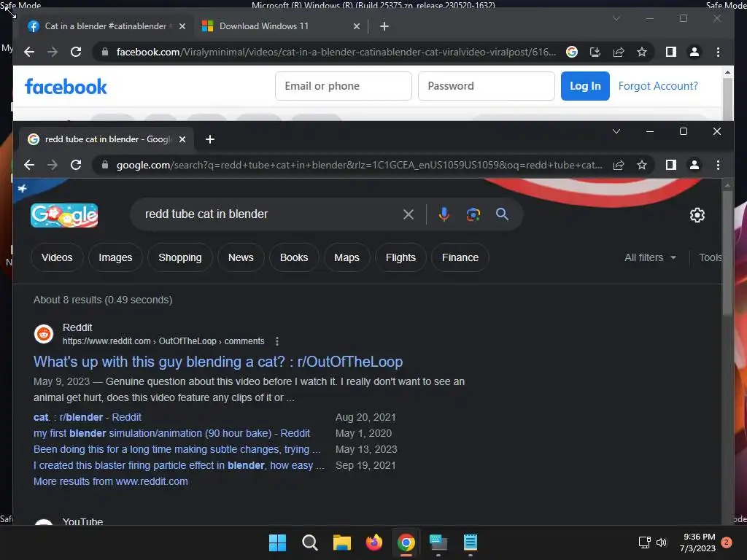Open Reddit result three-dot options

pos(277,341)
